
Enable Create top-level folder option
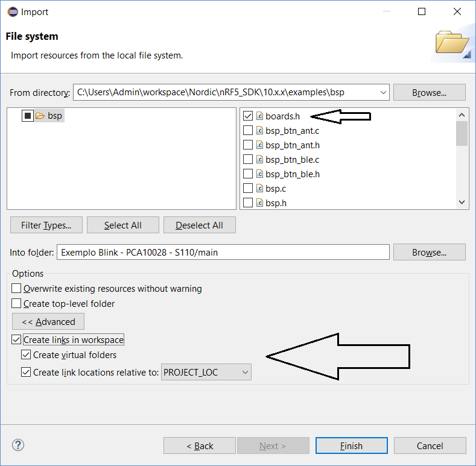16,303
